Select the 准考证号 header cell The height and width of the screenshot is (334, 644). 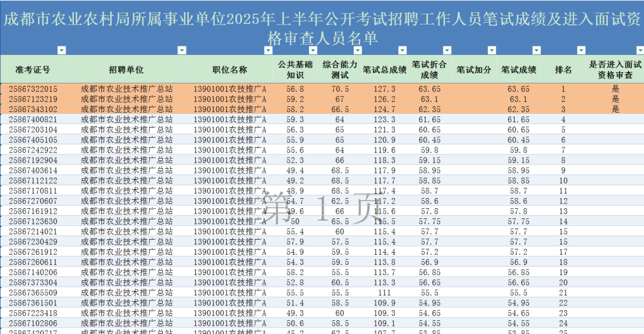click(x=33, y=70)
